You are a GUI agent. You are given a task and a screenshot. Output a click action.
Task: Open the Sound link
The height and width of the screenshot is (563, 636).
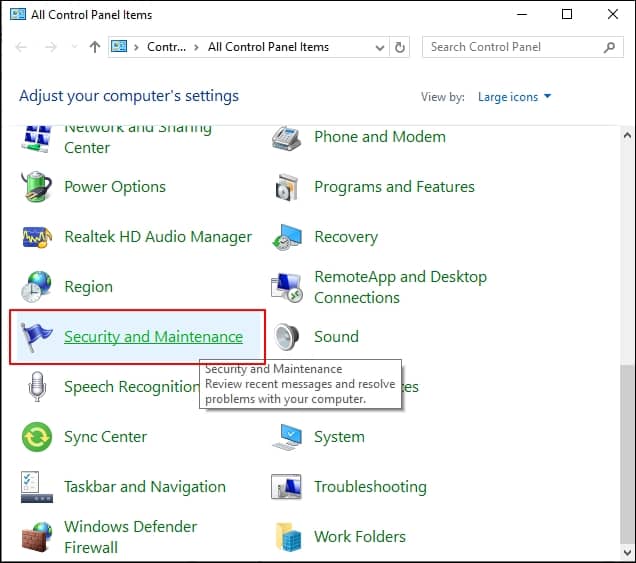coord(336,337)
